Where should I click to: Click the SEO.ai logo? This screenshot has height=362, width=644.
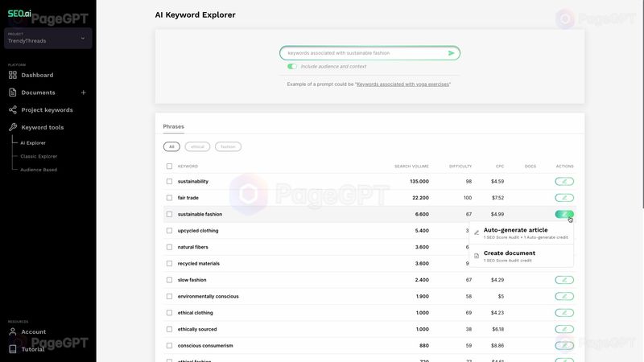[19, 14]
